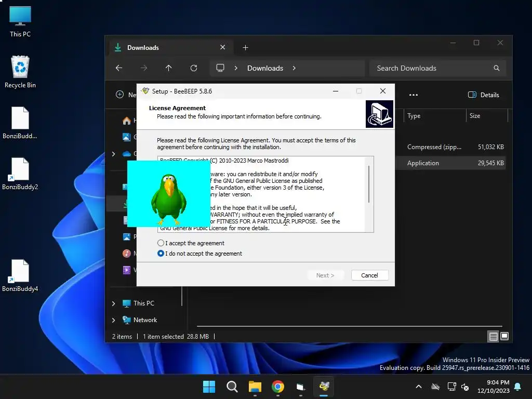This screenshot has height=399, width=532.
Task: Select This PC in navigation pane
Action: point(138,303)
